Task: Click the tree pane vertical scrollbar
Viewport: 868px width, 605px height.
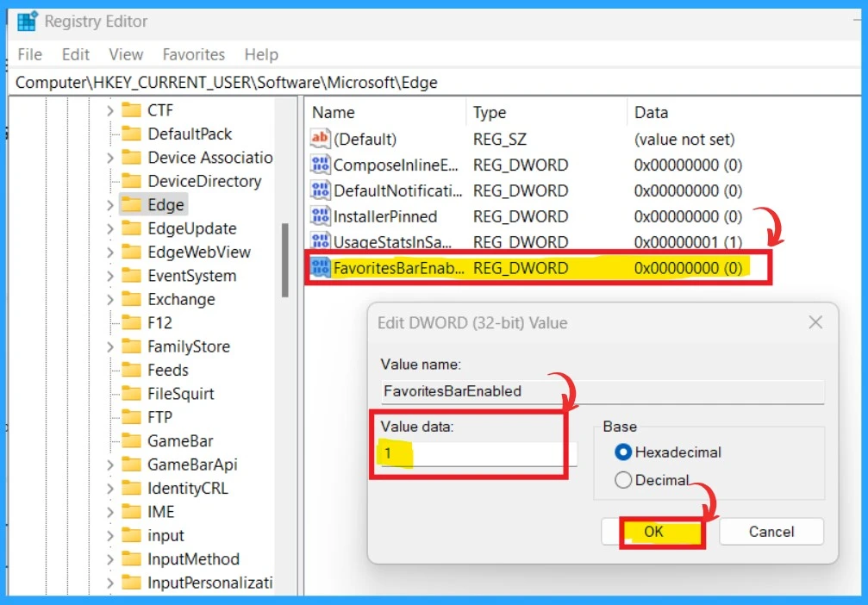Action: pyautogui.click(x=285, y=260)
